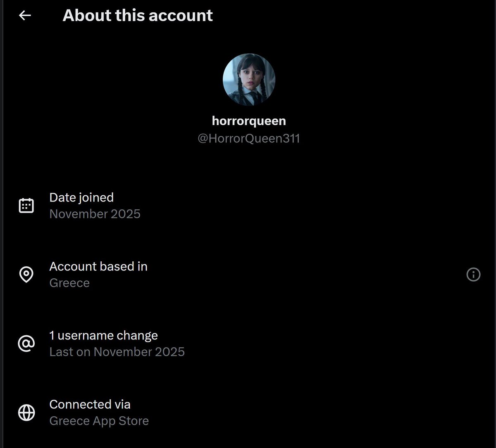Click the Date joined label
This screenshot has width=496, height=448.
pyautogui.click(x=81, y=197)
